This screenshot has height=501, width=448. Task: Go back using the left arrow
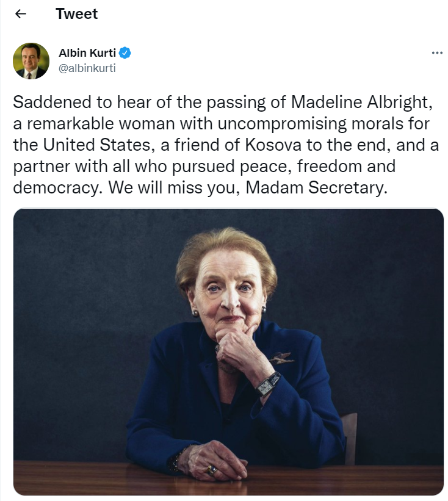(x=21, y=14)
